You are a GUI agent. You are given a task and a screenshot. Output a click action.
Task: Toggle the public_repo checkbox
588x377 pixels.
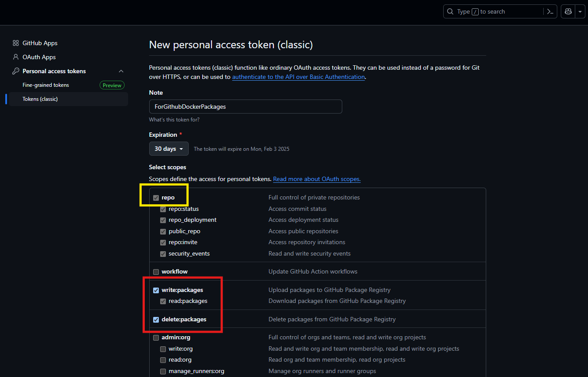(163, 231)
